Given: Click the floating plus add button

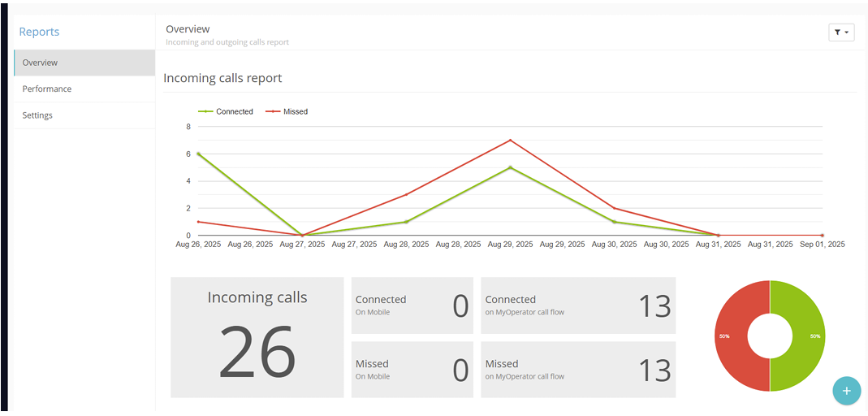Looking at the screenshot, I should [x=846, y=391].
